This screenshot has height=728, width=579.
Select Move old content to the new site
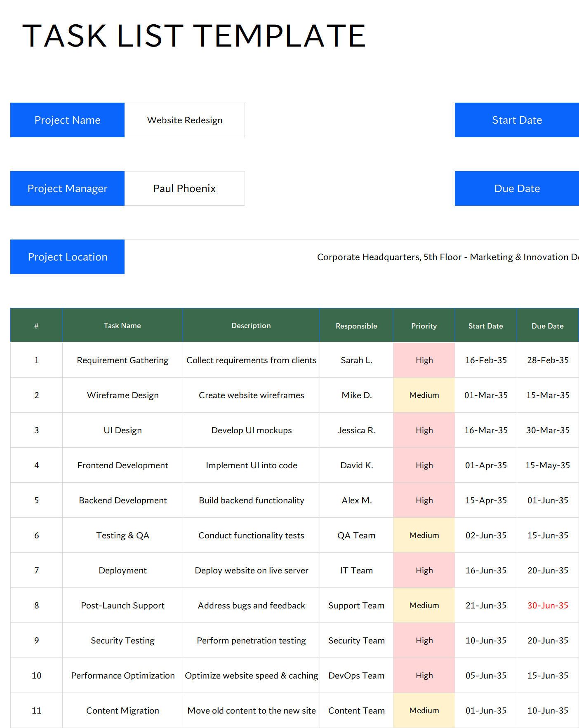tap(251, 711)
